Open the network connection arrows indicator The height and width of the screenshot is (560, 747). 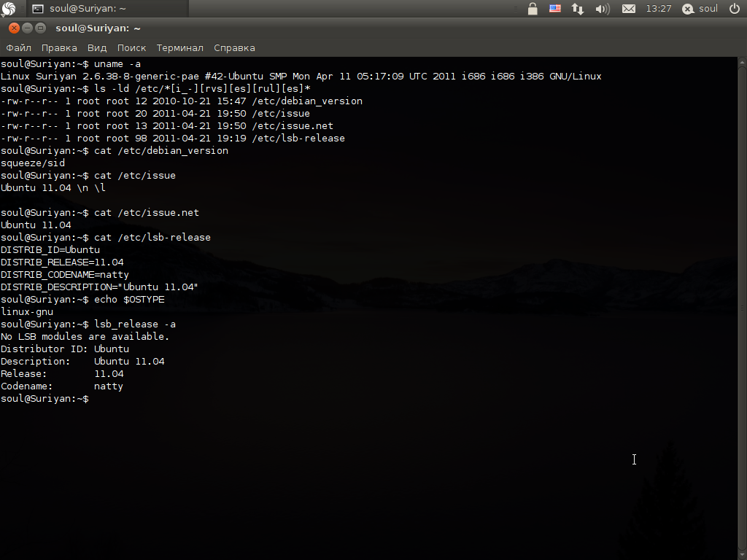coord(578,9)
